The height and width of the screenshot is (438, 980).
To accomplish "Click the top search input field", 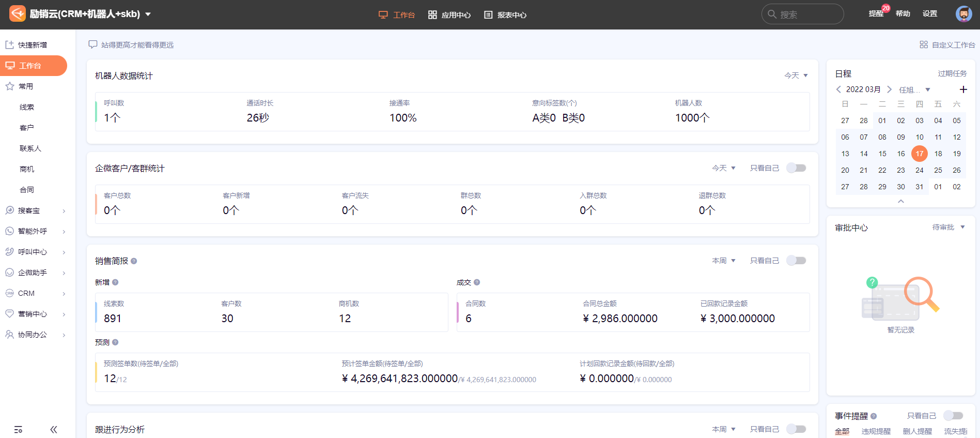I will pos(807,14).
